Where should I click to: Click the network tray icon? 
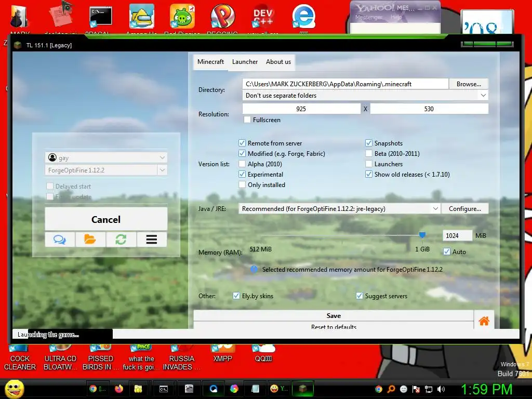tap(429, 389)
